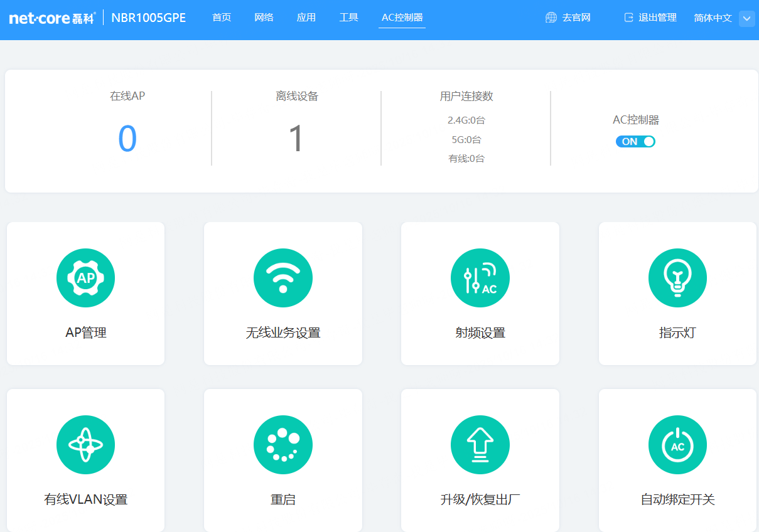The image size is (759, 532).
Task: Click the 5G:0台 value
Action: (x=466, y=139)
